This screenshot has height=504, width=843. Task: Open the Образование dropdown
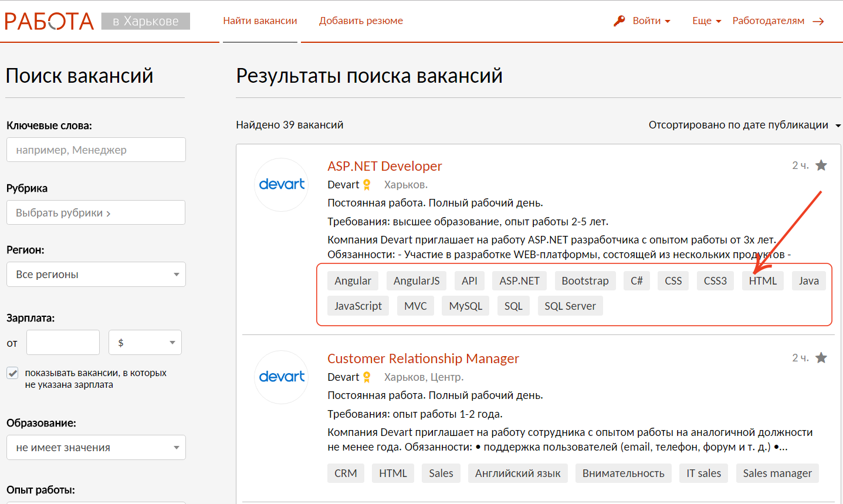[x=96, y=447]
